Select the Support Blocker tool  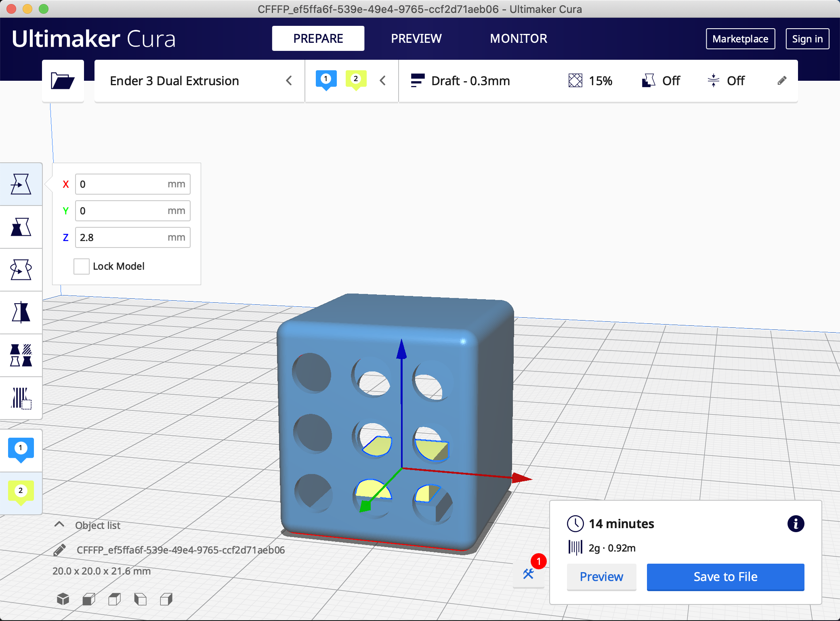coord(21,399)
